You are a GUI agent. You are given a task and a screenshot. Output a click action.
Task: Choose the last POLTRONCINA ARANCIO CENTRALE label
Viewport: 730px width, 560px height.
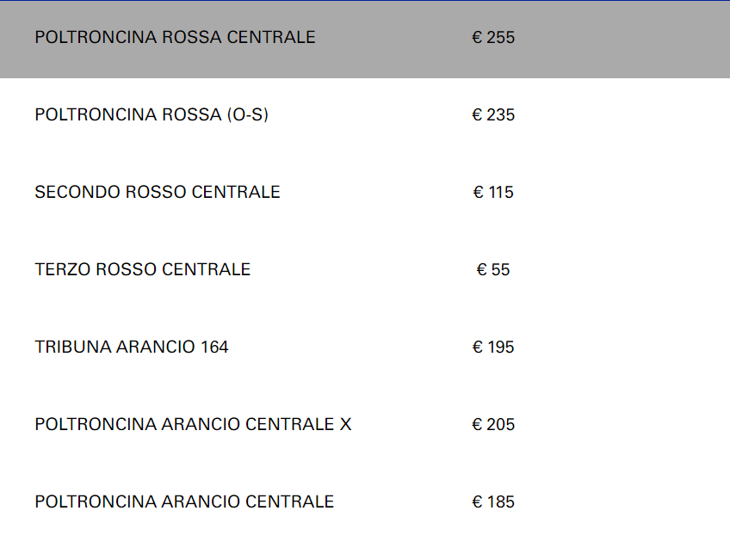click(184, 502)
